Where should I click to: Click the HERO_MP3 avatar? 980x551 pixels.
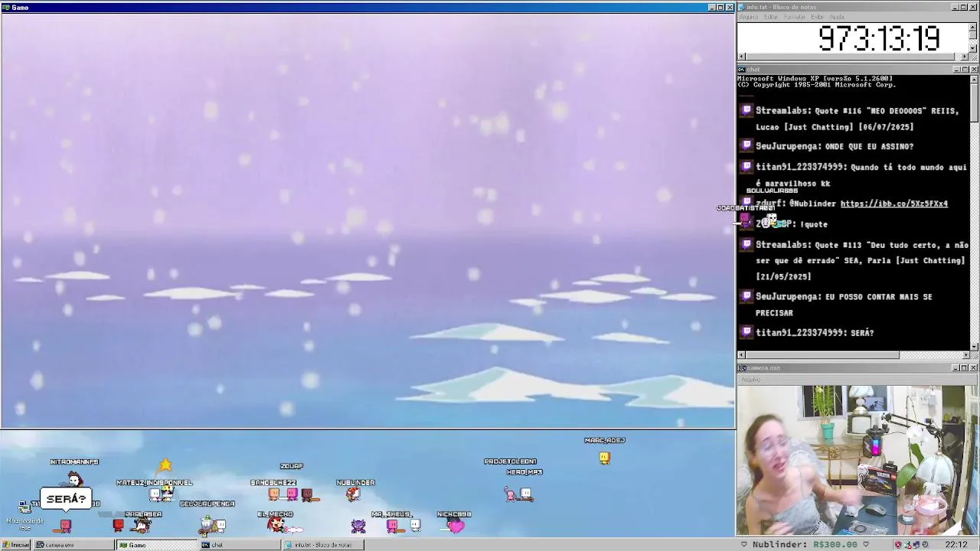[x=525, y=494]
